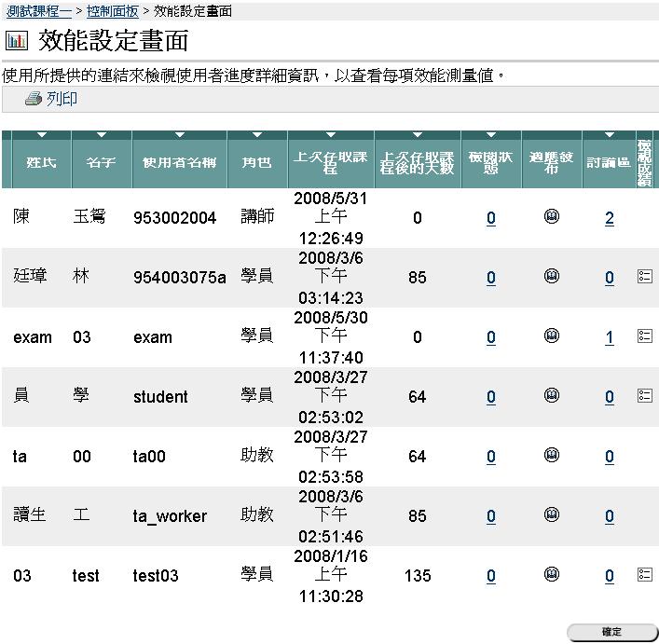Click adaptive release icon in student row

click(551, 396)
